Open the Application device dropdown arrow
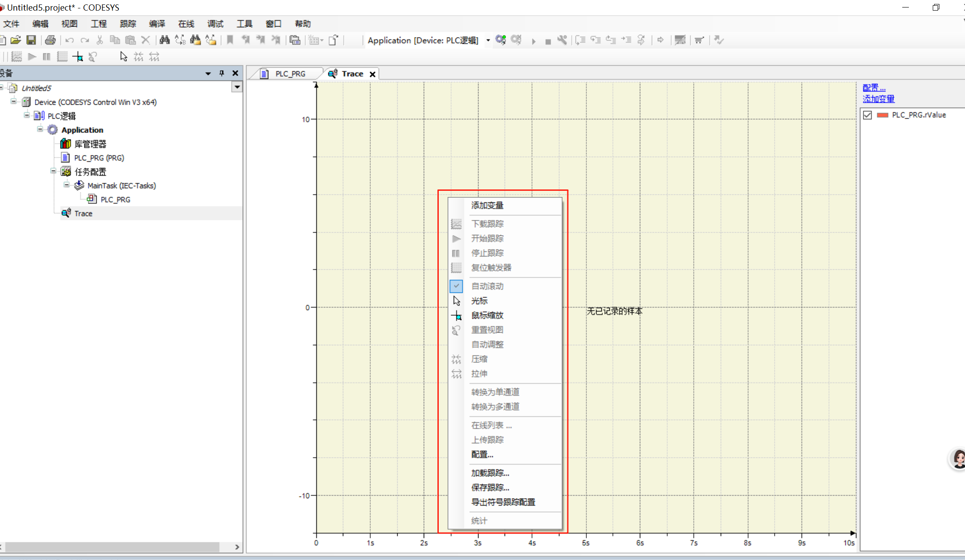 click(x=488, y=40)
